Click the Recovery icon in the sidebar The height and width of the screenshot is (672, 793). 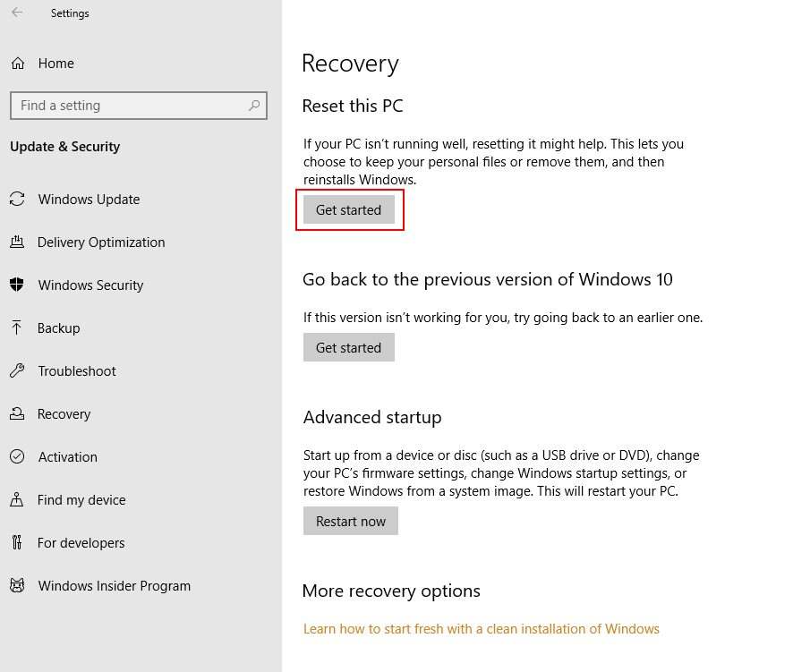(x=17, y=413)
